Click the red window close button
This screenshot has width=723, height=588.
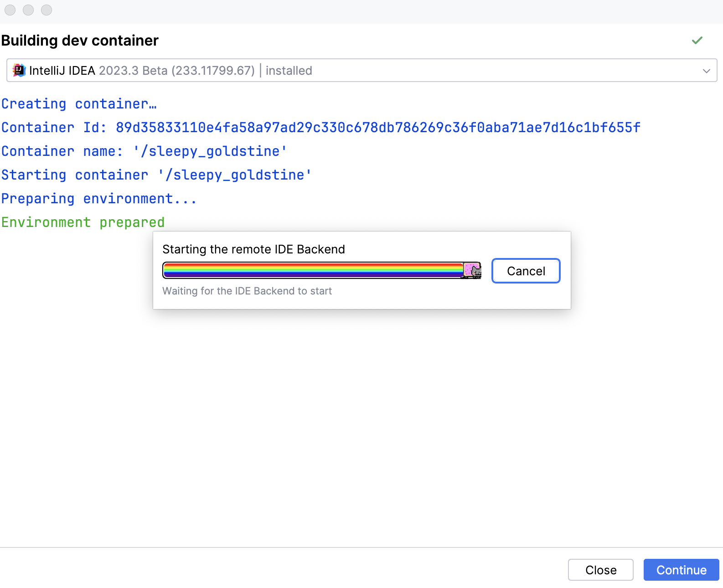pyautogui.click(x=10, y=10)
